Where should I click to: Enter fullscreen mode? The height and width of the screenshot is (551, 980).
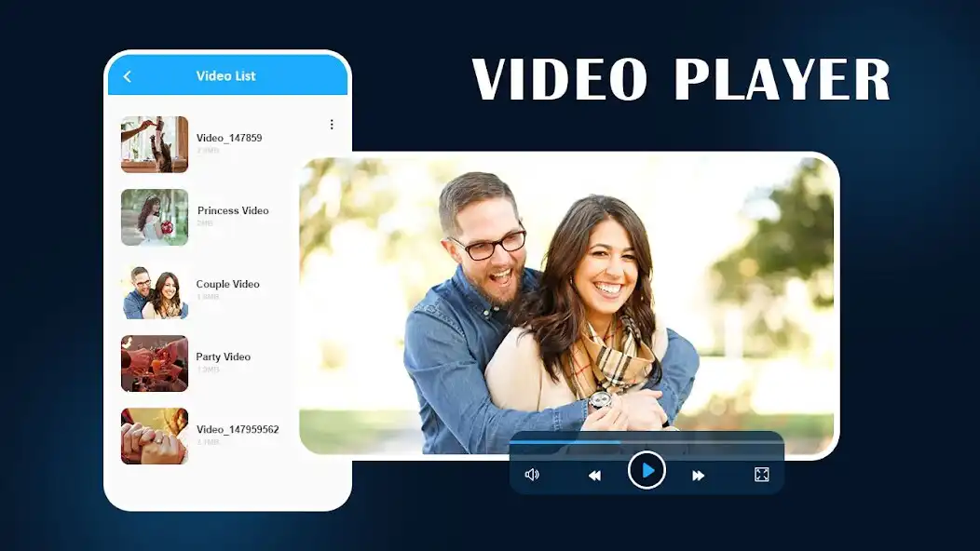pyautogui.click(x=761, y=475)
